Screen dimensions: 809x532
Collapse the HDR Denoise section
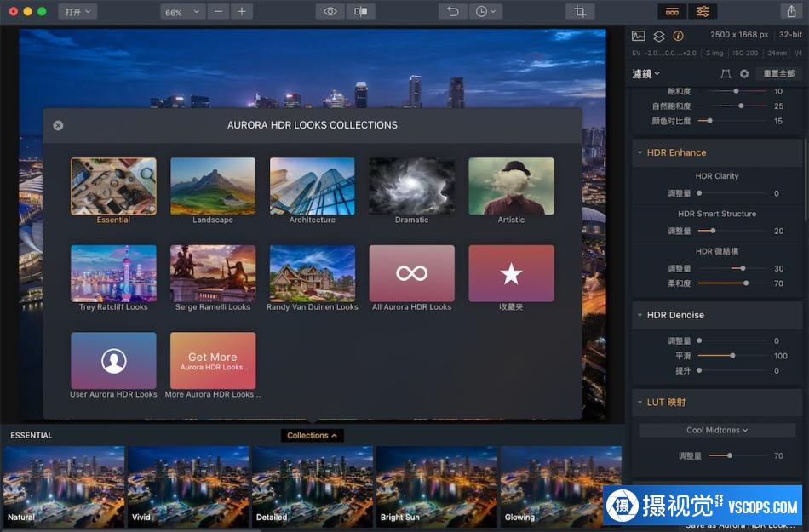pyautogui.click(x=640, y=315)
